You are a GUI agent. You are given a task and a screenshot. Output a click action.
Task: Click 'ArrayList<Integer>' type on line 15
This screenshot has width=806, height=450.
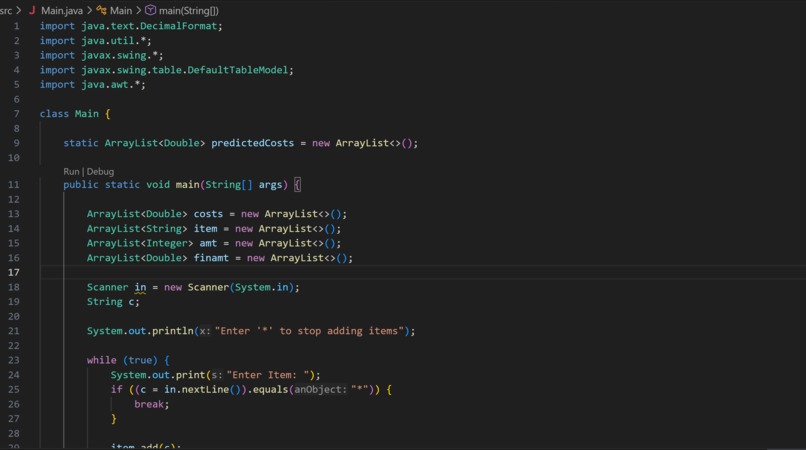click(x=140, y=243)
